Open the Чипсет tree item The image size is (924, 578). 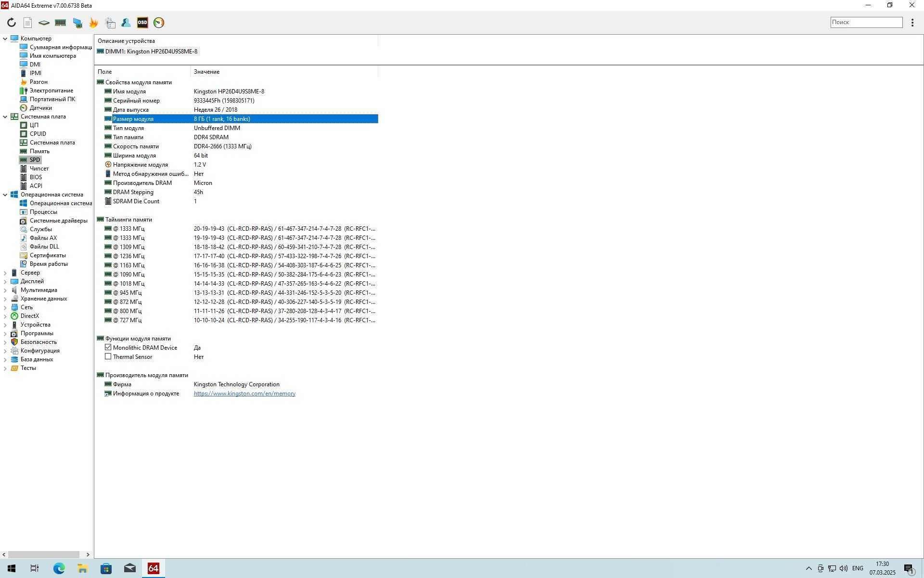39,169
